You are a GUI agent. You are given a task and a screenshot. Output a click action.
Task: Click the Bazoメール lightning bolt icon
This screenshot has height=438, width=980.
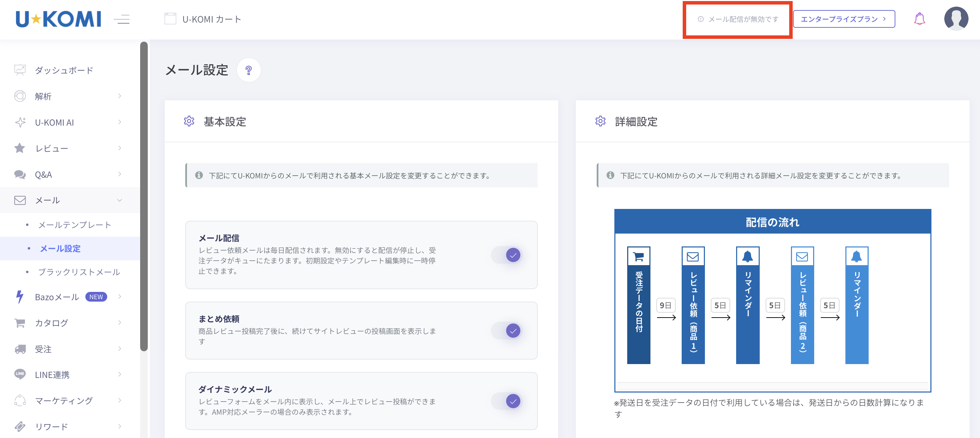(x=20, y=297)
